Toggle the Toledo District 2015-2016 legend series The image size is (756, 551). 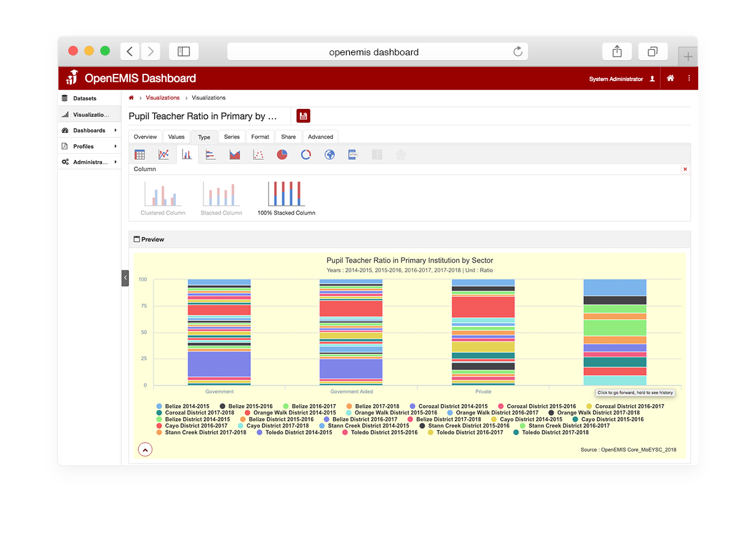[x=380, y=433]
